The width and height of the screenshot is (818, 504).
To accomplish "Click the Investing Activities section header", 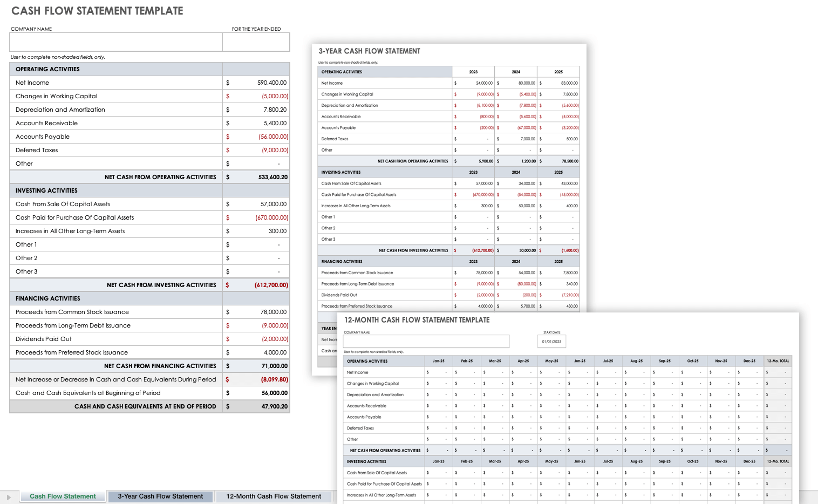I will tap(116, 190).
